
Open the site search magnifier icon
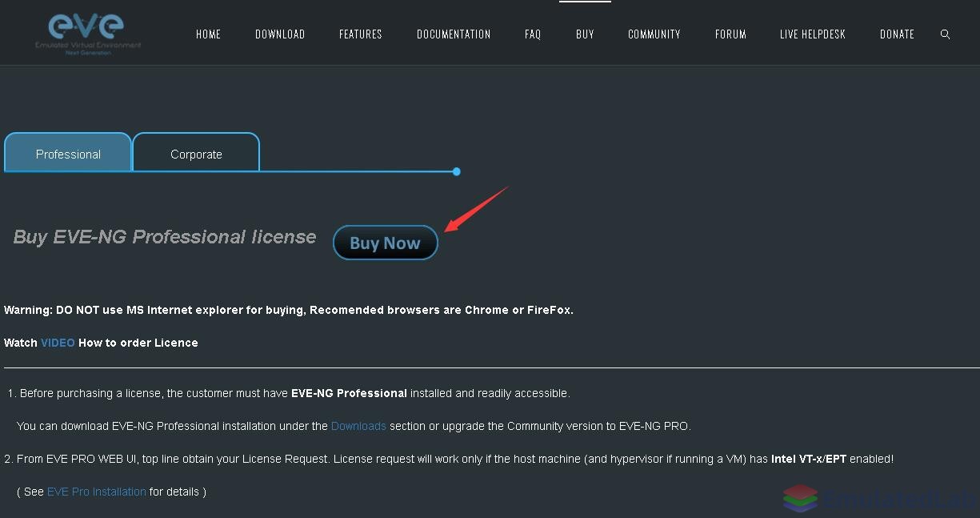click(945, 34)
